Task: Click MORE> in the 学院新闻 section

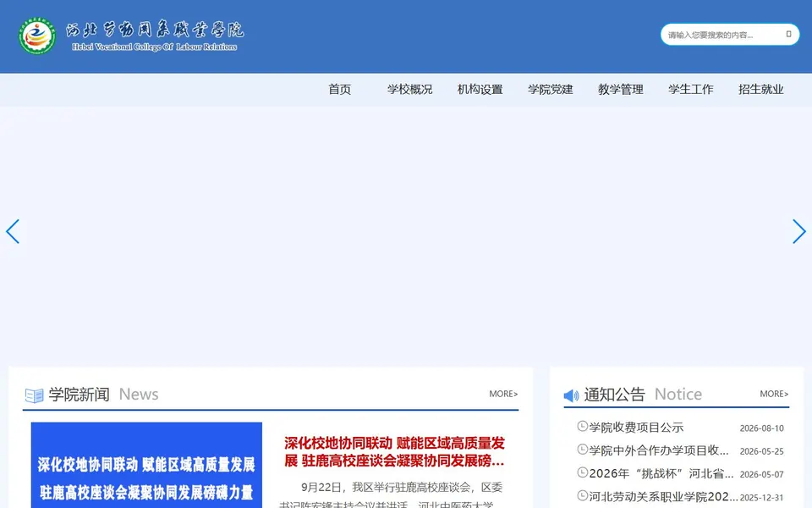Action: click(503, 394)
